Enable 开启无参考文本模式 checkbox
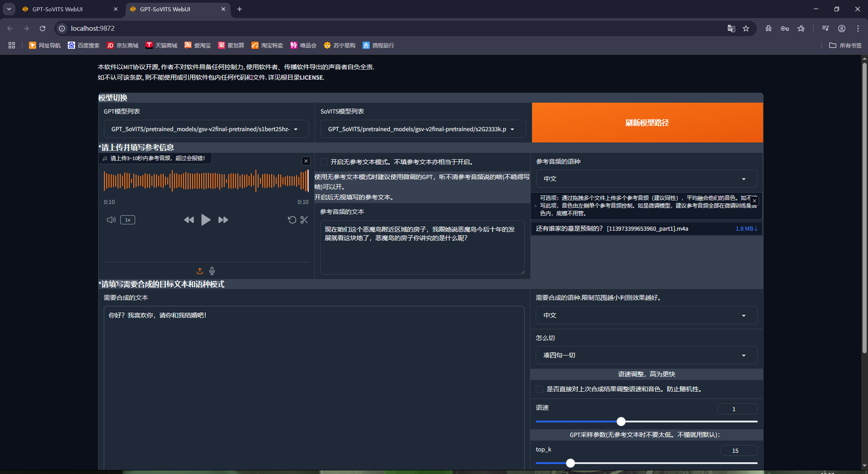 [x=324, y=161]
